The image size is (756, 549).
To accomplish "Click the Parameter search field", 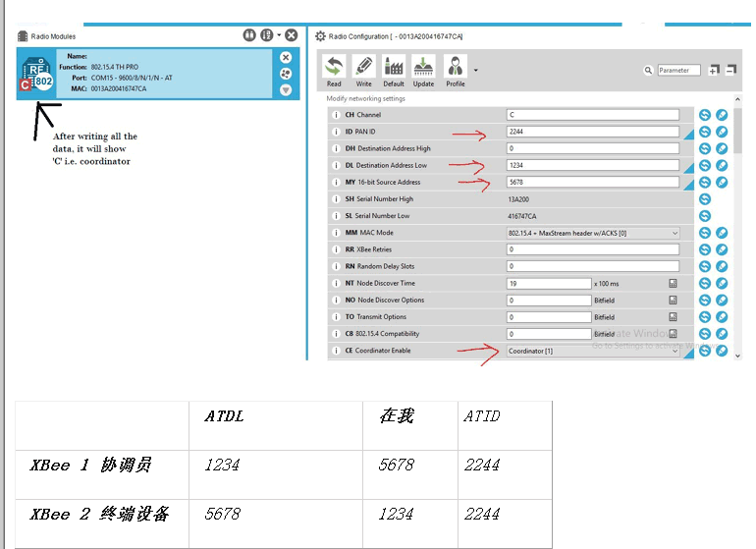I will pyautogui.click(x=678, y=71).
